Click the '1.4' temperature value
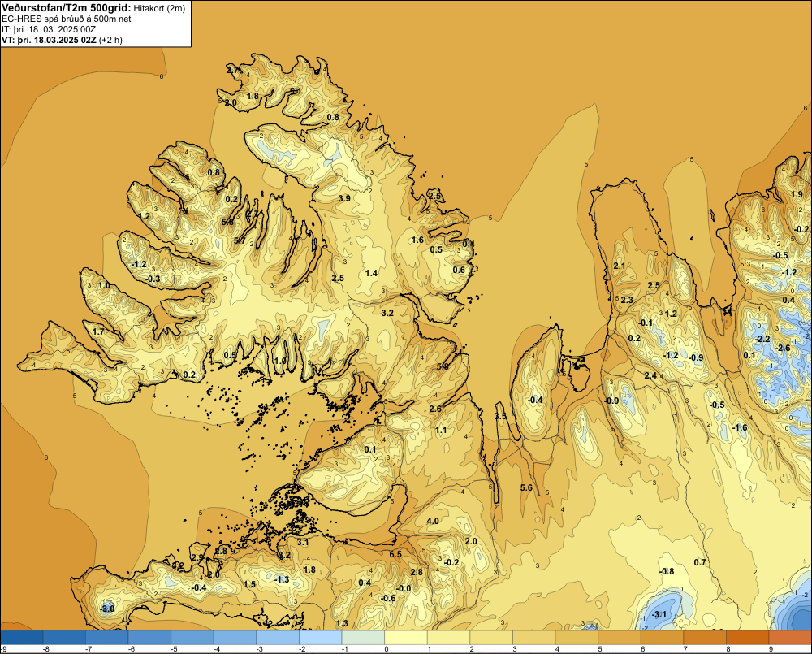Viewport: 812px width, 654px height. click(371, 273)
